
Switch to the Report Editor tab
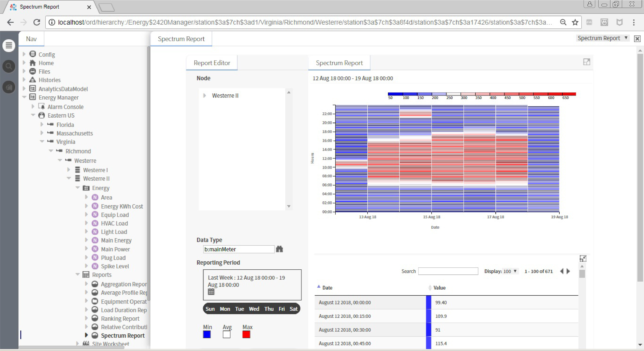point(212,63)
